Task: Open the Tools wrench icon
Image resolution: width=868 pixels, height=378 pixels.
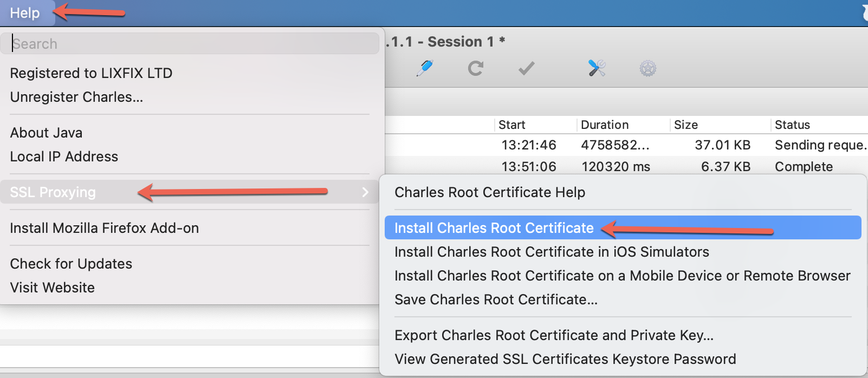Action: tap(597, 68)
